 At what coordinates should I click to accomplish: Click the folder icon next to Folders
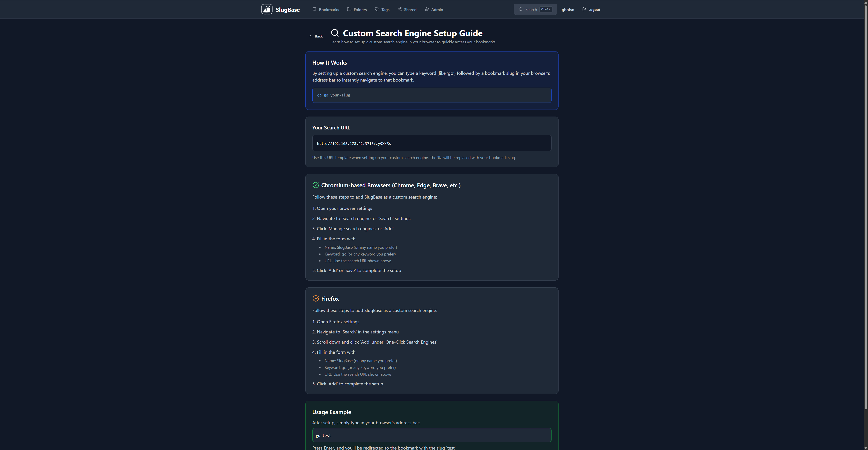click(349, 9)
